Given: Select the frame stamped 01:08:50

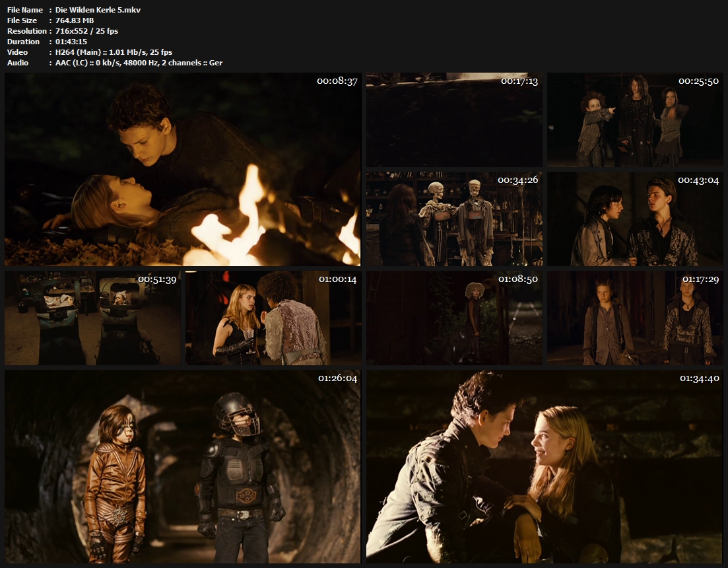Looking at the screenshot, I should 454,318.
